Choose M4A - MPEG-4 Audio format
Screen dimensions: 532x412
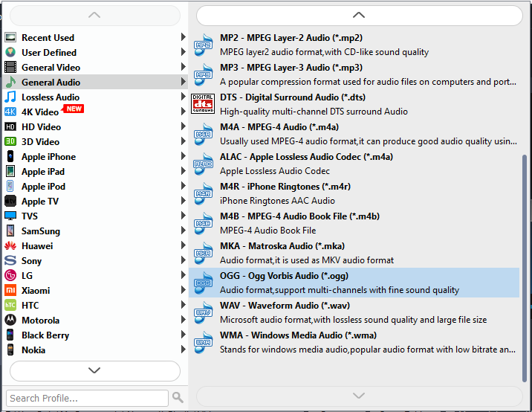pyautogui.click(x=354, y=134)
